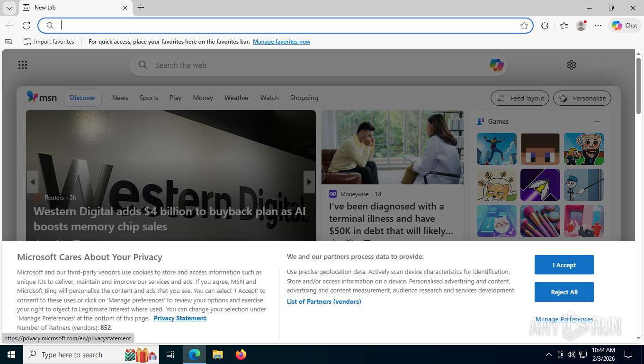Close the New tab tab
644x364 pixels.
[x=125, y=8]
